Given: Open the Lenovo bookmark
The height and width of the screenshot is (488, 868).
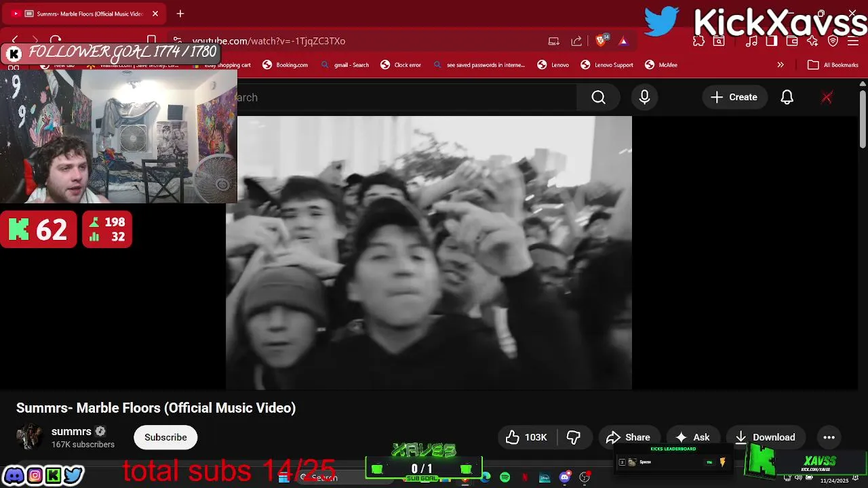Looking at the screenshot, I should point(553,65).
